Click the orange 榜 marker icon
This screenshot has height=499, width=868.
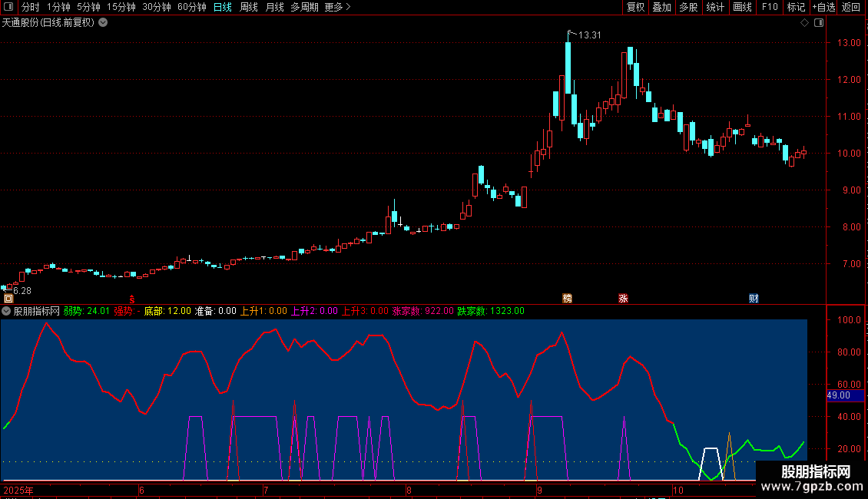(568, 298)
